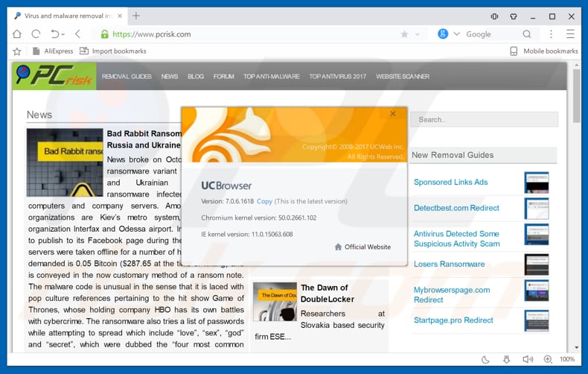This screenshot has width=588, height=374.
Task: Click the website Search.. field
Action: (x=484, y=119)
